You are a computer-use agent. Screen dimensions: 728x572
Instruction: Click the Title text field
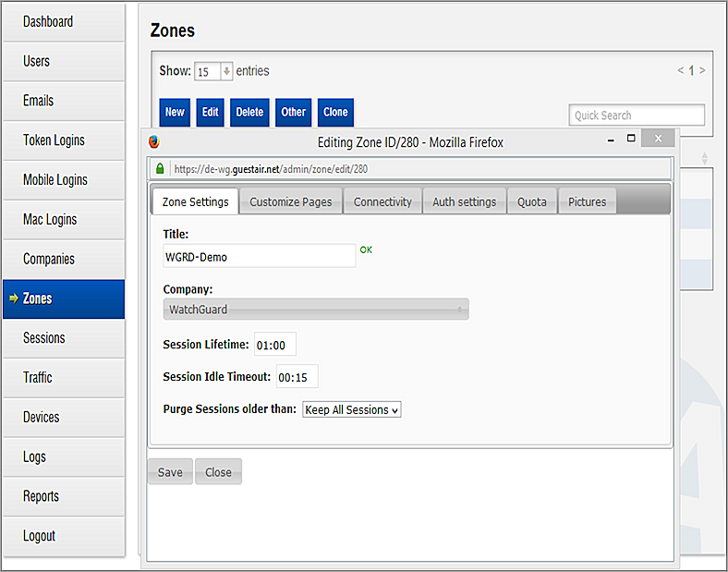pyautogui.click(x=259, y=257)
